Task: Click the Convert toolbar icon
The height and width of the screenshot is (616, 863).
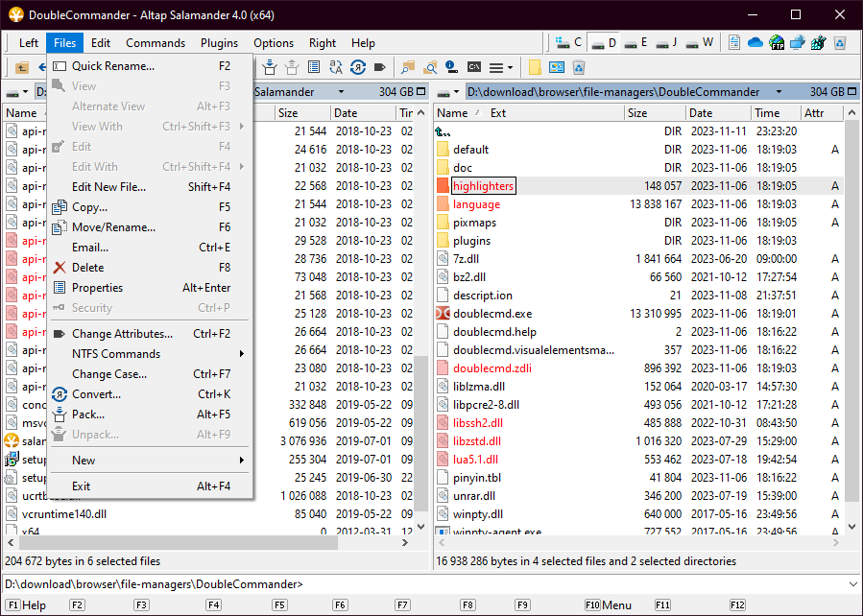Action: [357, 67]
